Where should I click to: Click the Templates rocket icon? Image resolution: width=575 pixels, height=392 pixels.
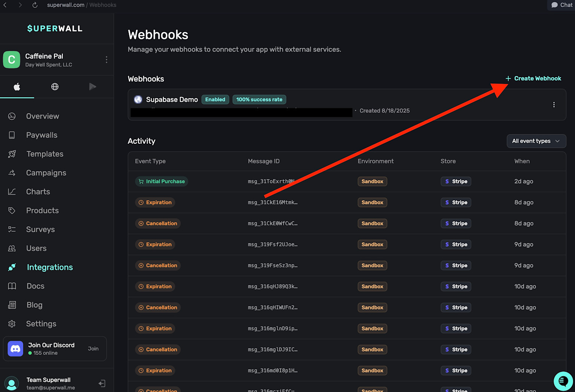[x=12, y=154]
